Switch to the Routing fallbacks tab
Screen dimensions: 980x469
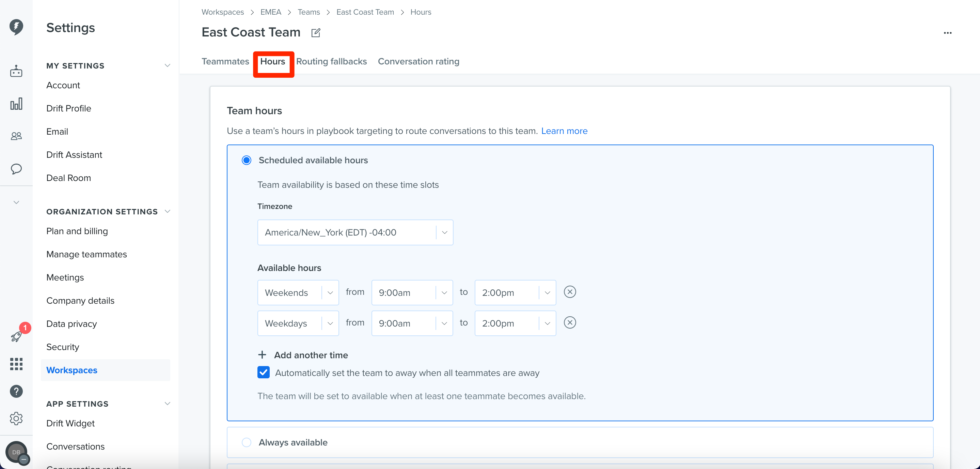(x=331, y=61)
